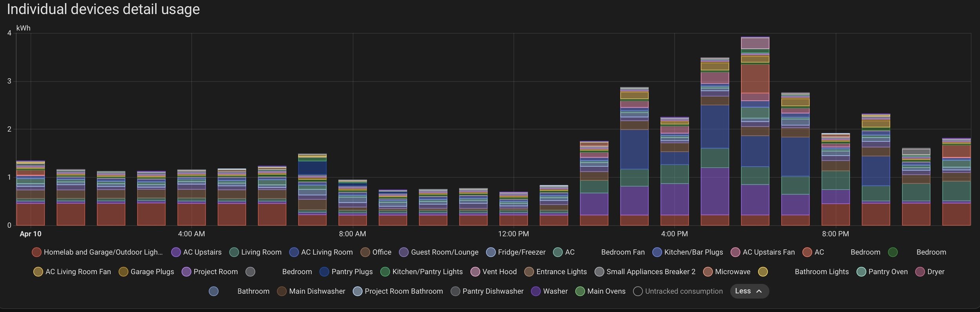Click the yellow Bathroom Lights legend circle

point(762,272)
